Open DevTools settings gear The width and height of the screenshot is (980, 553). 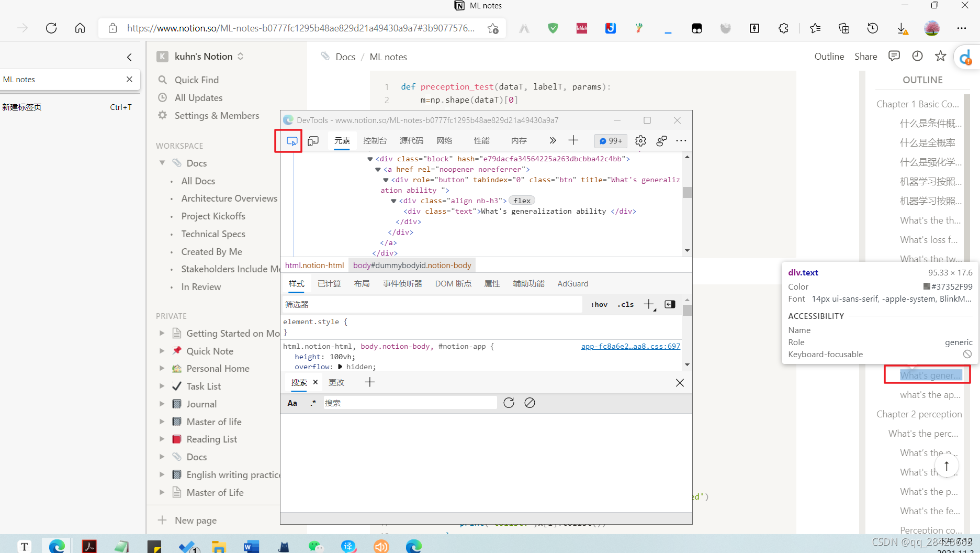point(640,141)
